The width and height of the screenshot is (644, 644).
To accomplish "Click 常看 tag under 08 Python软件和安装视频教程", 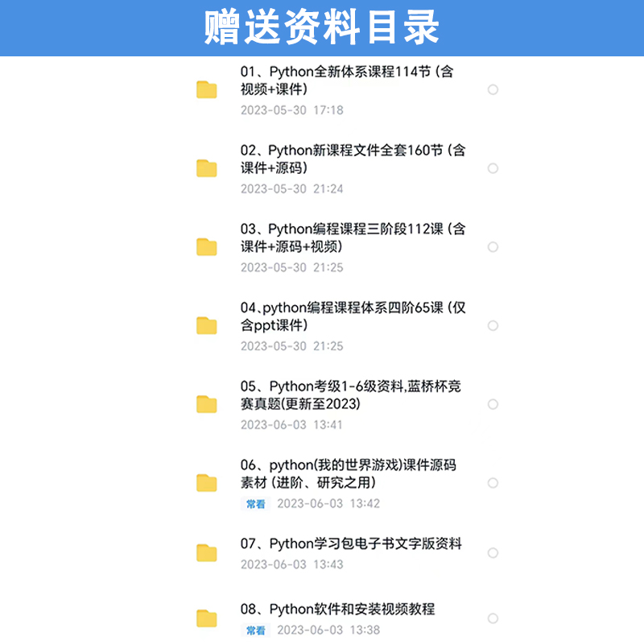I will (x=255, y=630).
